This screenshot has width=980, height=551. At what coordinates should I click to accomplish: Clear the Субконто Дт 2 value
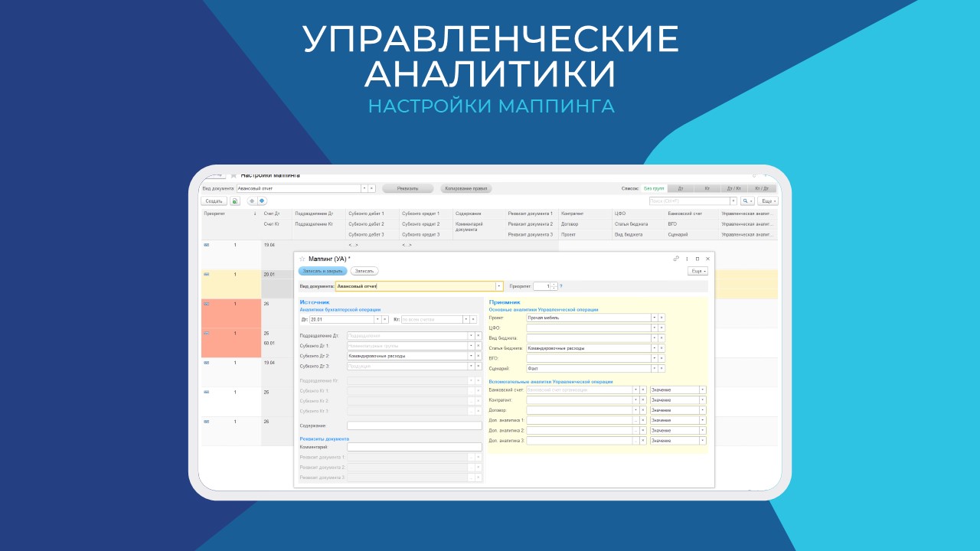click(x=479, y=356)
